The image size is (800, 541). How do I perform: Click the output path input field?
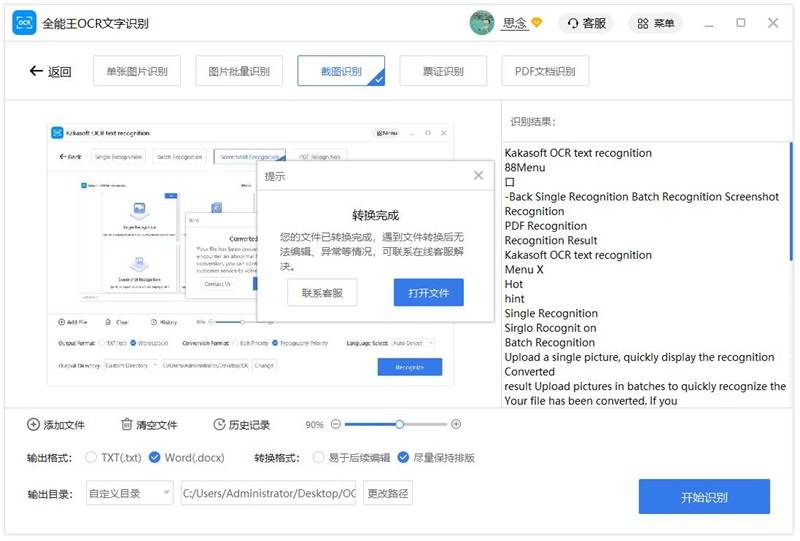[269, 493]
